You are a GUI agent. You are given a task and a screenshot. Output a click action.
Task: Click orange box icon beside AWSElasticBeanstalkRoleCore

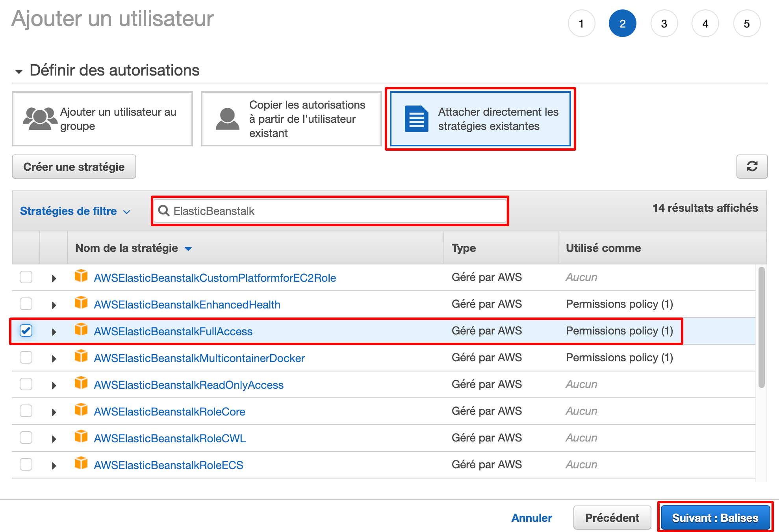click(81, 410)
